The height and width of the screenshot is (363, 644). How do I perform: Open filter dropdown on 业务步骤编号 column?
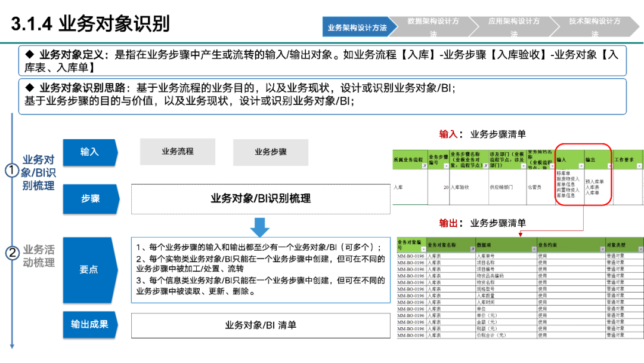[446, 166]
